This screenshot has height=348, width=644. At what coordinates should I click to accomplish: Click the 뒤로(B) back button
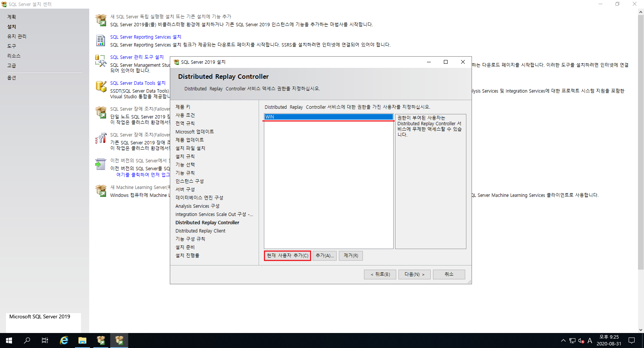[380, 274]
